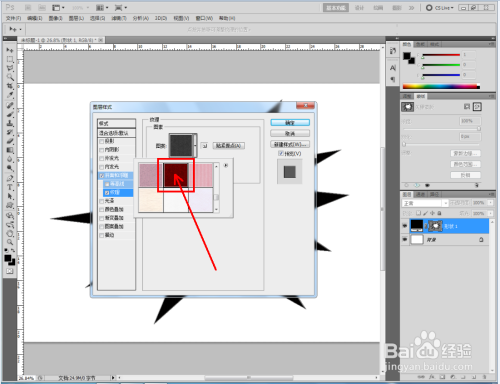Open the 滤镜(T) filter menu
This screenshot has width=500, height=384.
click(119, 18)
